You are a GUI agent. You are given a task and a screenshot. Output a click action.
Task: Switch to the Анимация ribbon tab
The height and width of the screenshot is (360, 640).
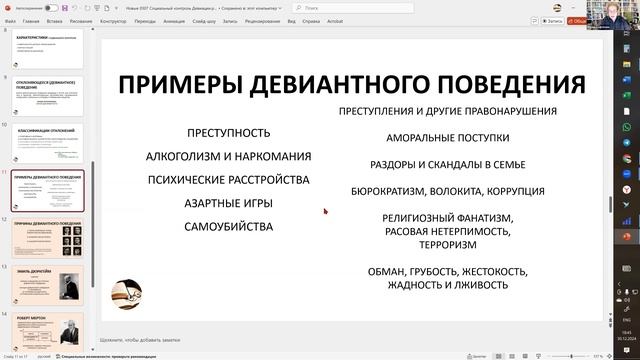click(x=174, y=21)
